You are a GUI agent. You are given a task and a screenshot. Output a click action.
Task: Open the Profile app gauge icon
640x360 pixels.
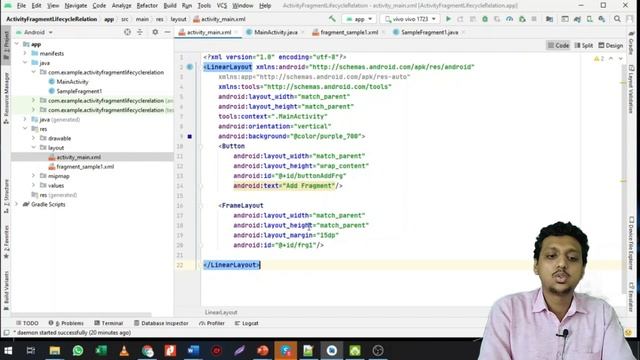(509, 19)
